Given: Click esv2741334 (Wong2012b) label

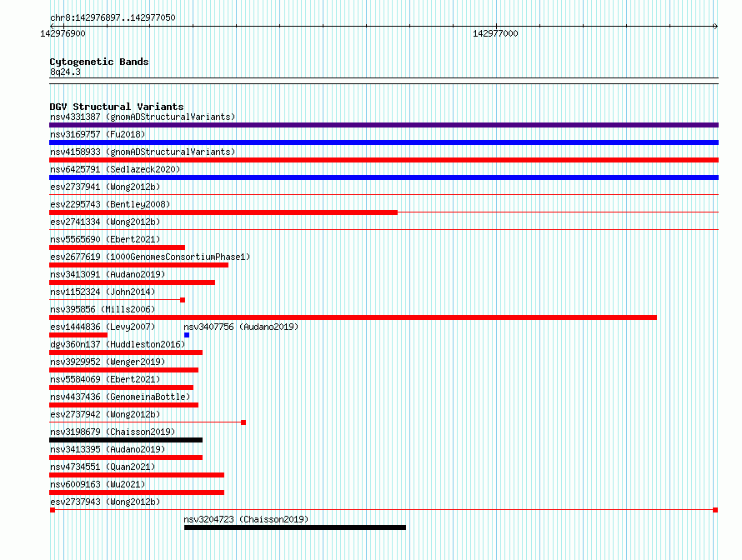Looking at the screenshot, I should click(x=105, y=222).
